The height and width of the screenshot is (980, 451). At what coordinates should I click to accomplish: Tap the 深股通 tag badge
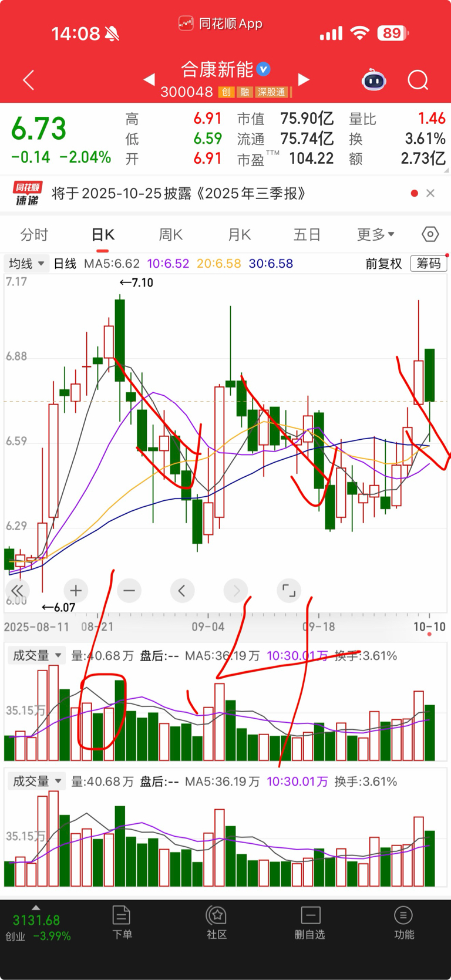[x=272, y=92]
